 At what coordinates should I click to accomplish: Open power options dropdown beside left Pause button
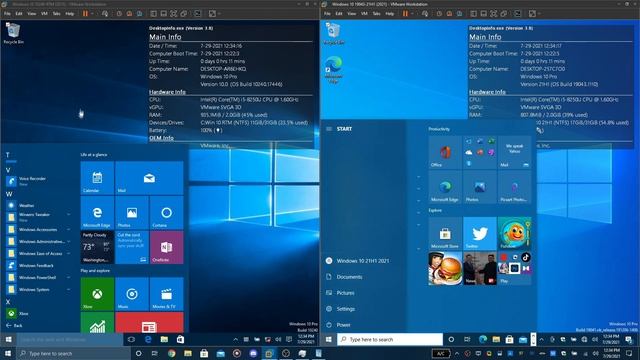pos(92,13)
